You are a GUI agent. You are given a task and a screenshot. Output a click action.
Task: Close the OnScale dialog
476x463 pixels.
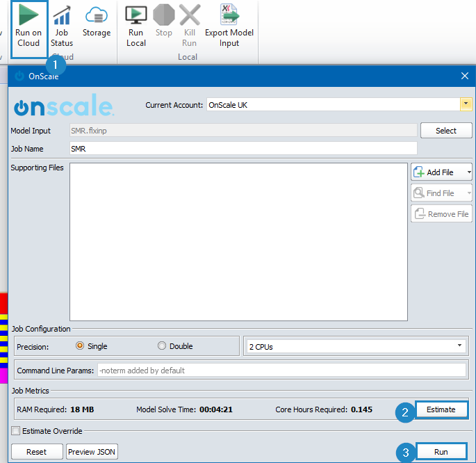(x=464, y=76)
